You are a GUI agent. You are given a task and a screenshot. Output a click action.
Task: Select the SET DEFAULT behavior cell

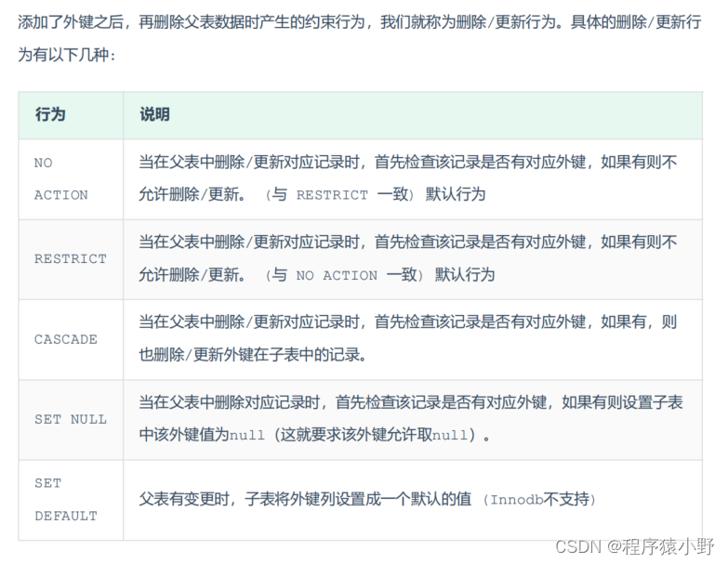(65, 499)
